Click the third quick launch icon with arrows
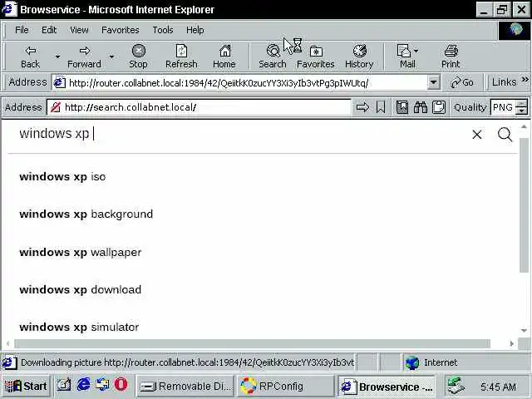The width and height of the screenshot is (532, 399). tap(102, 385)
